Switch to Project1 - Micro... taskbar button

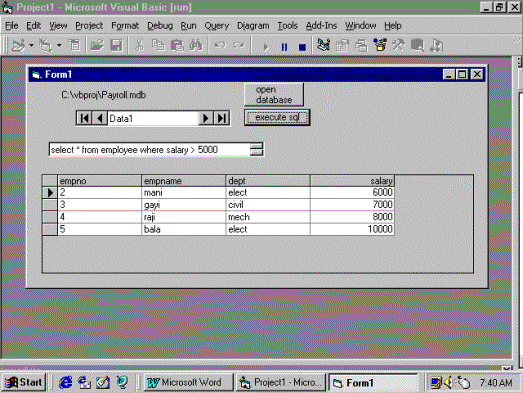[281, 382]
